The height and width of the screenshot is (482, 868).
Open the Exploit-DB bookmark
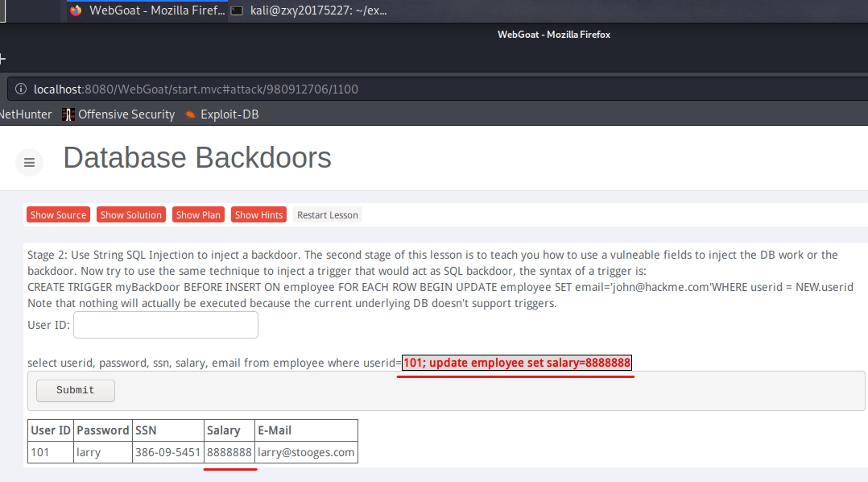tap(221, 114)
